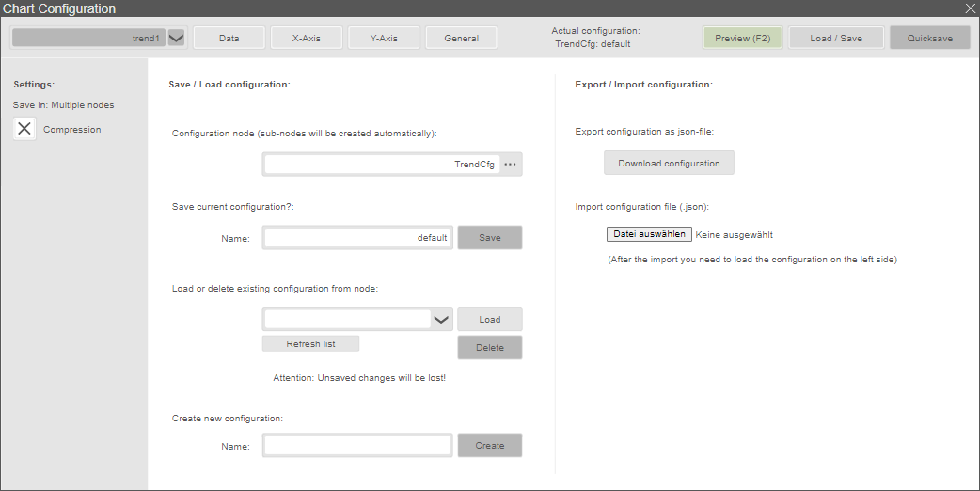Focus the new configuration Name field
This screenshot has height=491, width=980.
(x=357, y=446)
